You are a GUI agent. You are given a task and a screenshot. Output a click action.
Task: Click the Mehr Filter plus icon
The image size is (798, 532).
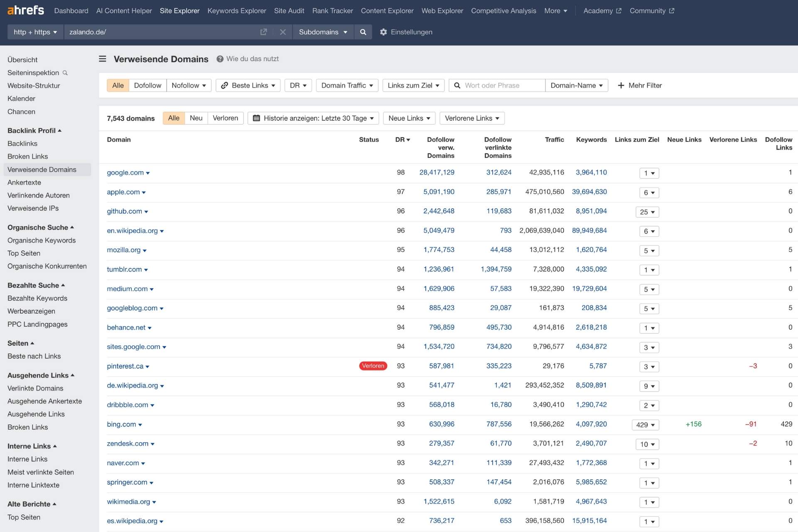tap(621, 85)
